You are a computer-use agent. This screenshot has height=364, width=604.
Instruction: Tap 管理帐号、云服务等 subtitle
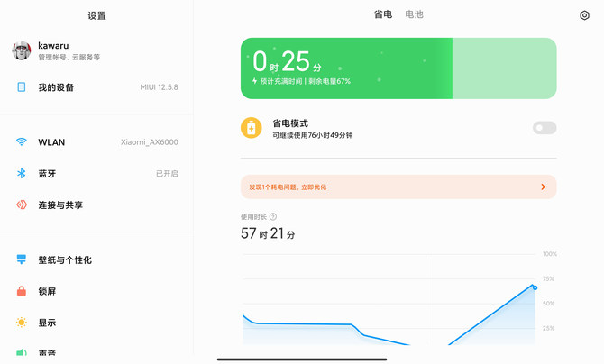(x=69, y=57)
